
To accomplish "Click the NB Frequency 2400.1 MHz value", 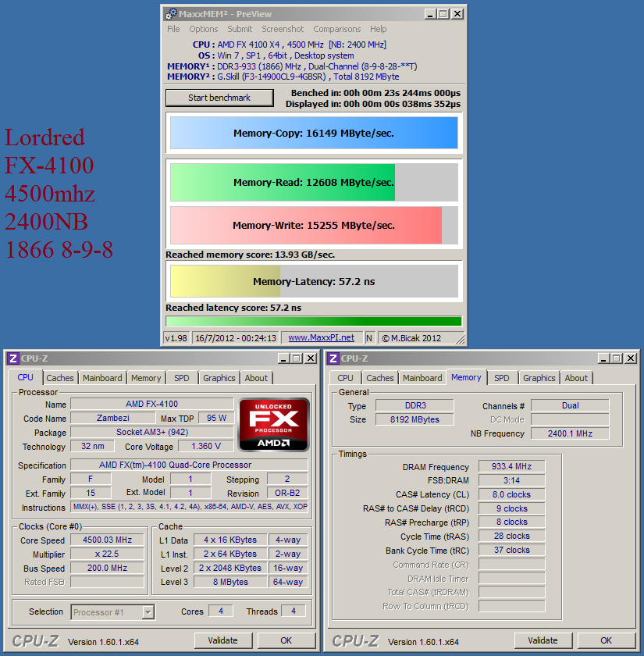I will [570, 433].
